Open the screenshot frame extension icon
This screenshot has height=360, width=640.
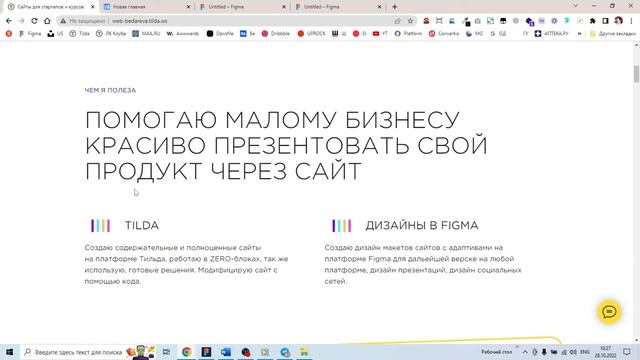click(x=439, y=21)
